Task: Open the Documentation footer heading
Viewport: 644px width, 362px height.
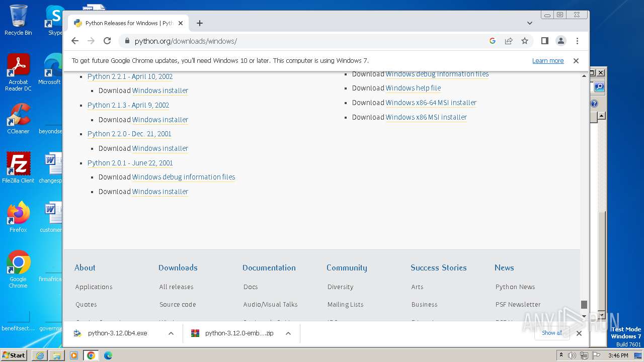Action: 269,267
